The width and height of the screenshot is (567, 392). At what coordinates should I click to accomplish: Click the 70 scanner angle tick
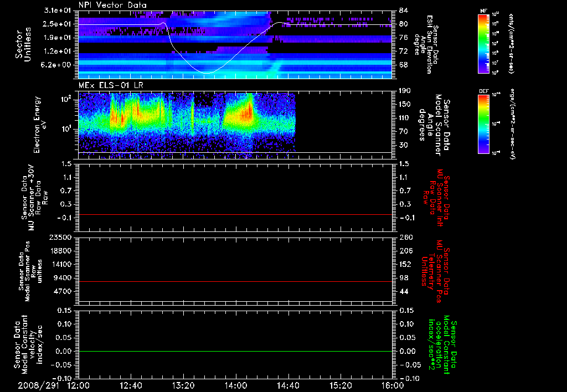coord(404,132)
